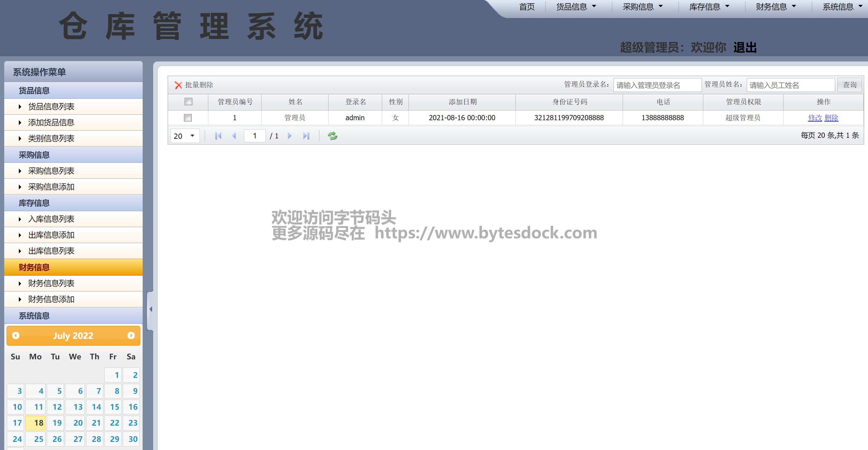Click the 查询 search button

[x=849, y=85]
